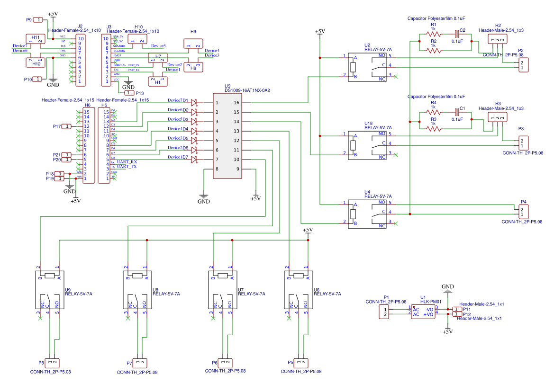Viewport: 554px width, 392px height.
Task: Click the Device5 net label near H10
Action: 158,45
